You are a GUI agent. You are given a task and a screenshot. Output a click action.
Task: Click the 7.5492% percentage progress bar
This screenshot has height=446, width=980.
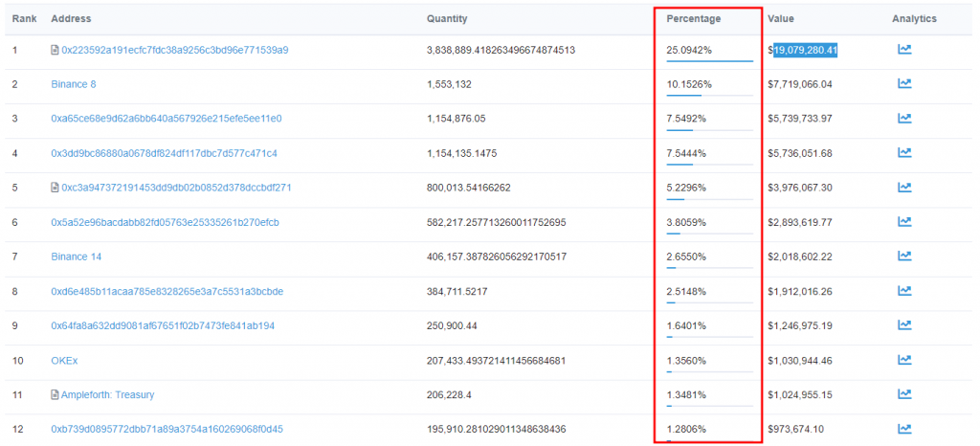(x=710, y=130)
